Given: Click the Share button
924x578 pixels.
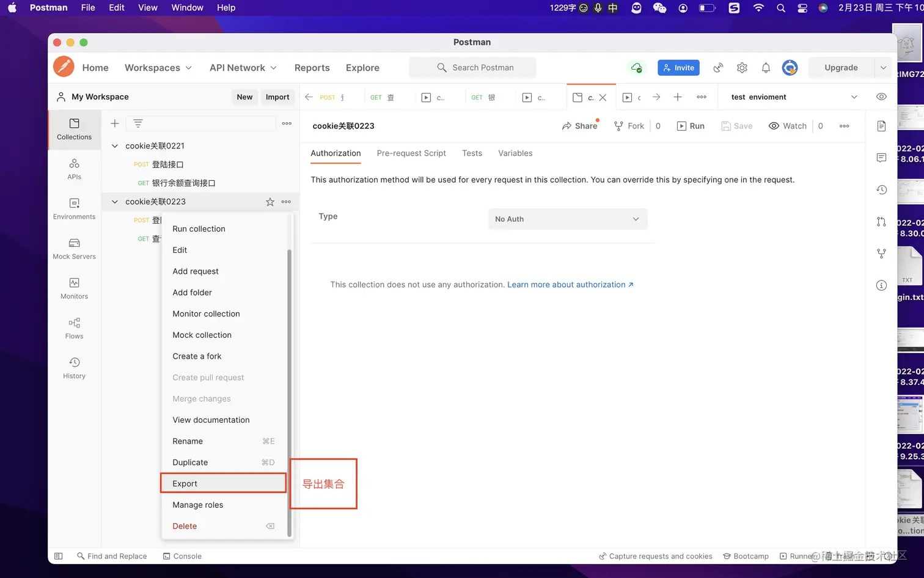Looking at the screenshot, I should click(x=579, y=126).
